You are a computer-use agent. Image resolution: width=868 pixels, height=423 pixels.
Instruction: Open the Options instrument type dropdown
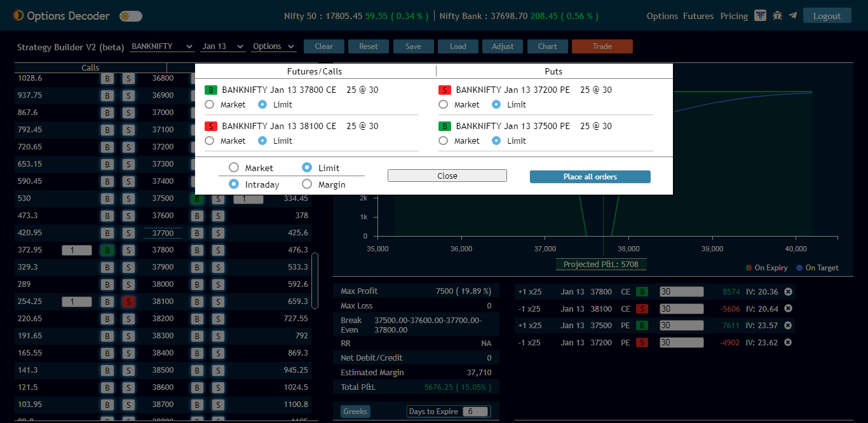(274, 46)
